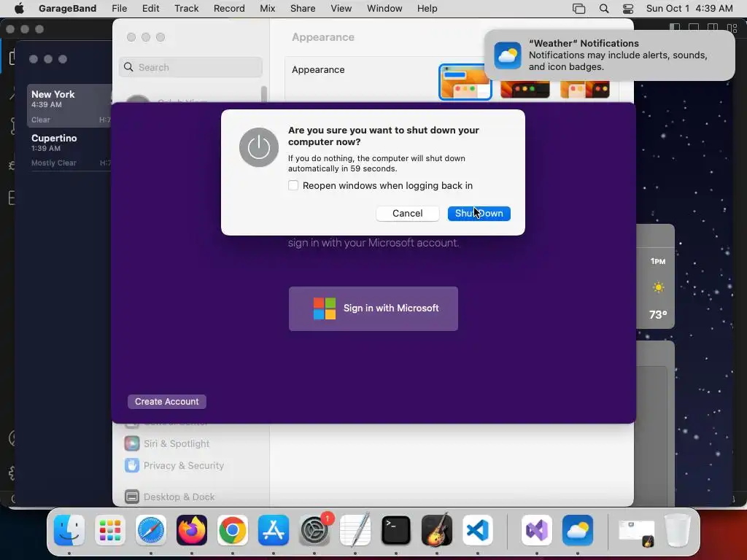Open TextEdit from the Dock
The width and height of the screenshot is (747, 560).
point(355,530)
